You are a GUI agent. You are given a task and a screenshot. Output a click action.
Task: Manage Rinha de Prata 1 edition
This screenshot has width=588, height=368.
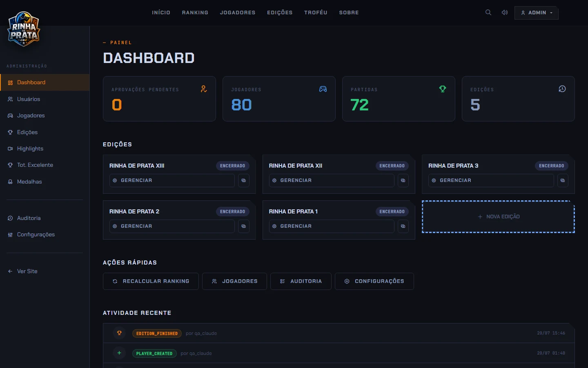tap(332, 226)
